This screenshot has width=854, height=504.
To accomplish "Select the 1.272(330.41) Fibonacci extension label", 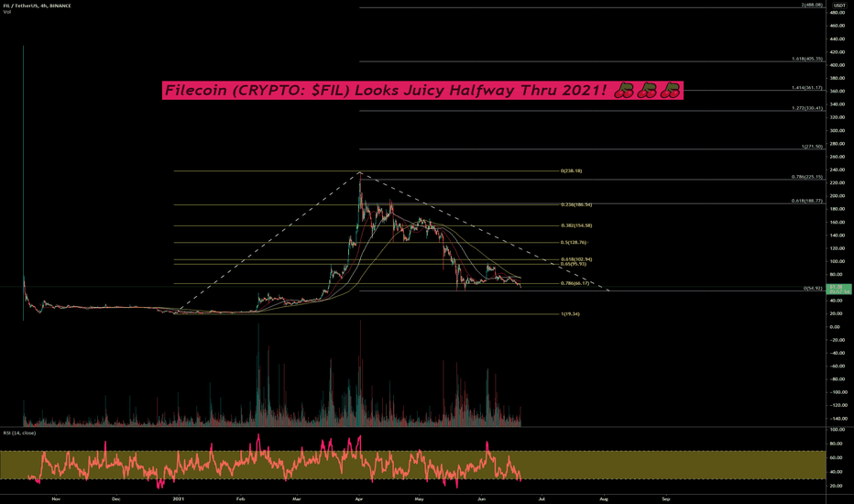I will (x=807, y=108).
